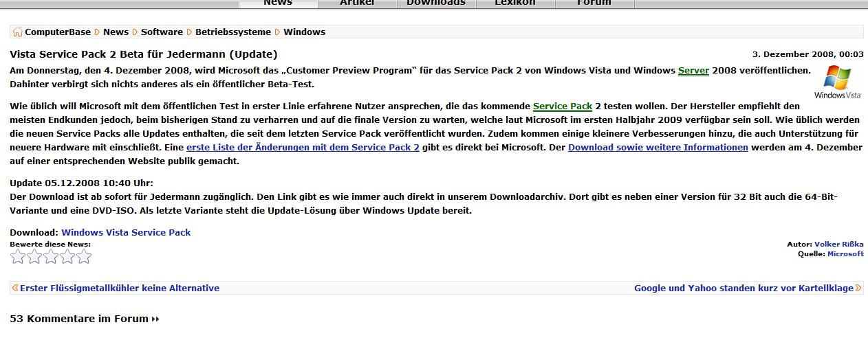Rate news with the first star

18,257
